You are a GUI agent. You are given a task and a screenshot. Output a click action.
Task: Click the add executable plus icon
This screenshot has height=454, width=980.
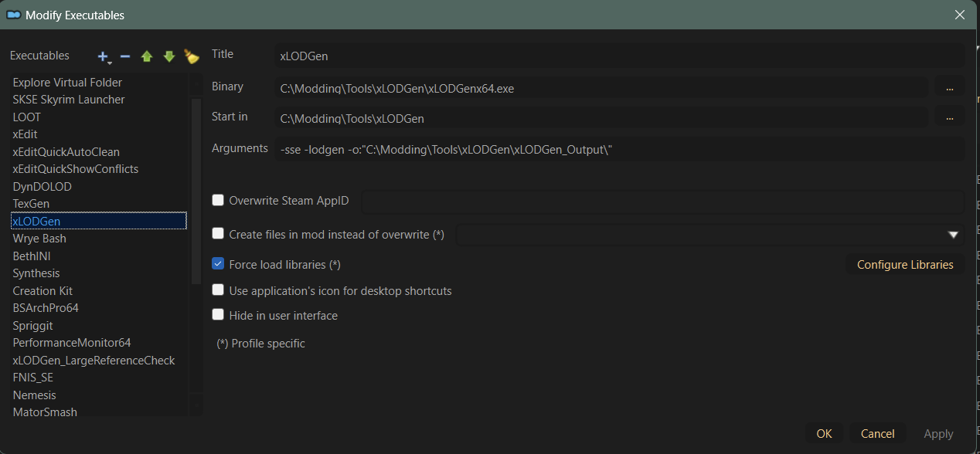[103, 56]
